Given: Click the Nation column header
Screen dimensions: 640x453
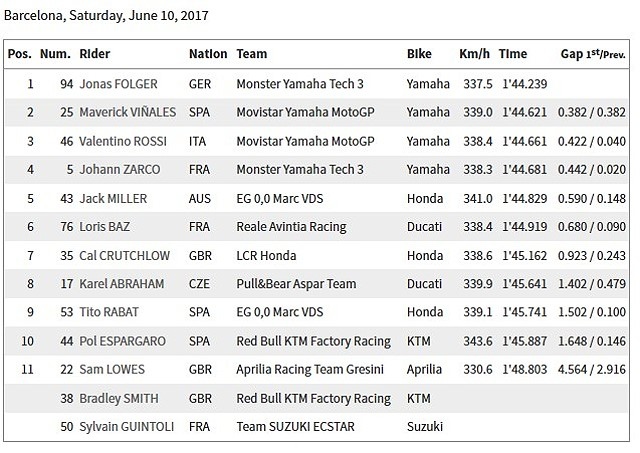Looking at the screenshot, I should (x=208, y=54).
